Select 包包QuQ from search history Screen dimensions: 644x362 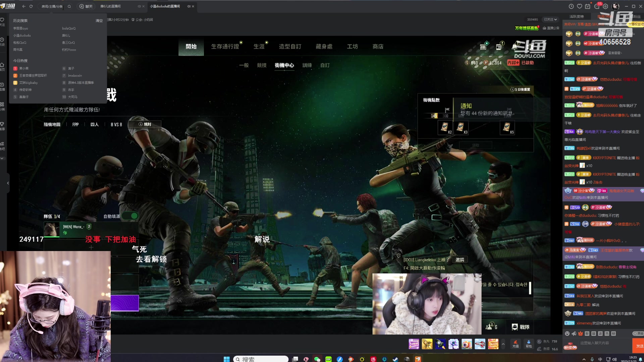tap(20, 43)
